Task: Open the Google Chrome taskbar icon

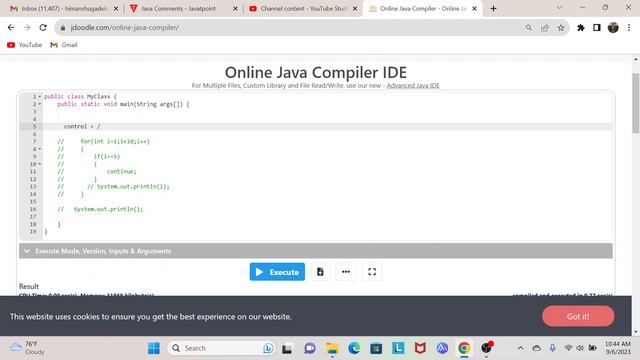Action: pos(464,348)
